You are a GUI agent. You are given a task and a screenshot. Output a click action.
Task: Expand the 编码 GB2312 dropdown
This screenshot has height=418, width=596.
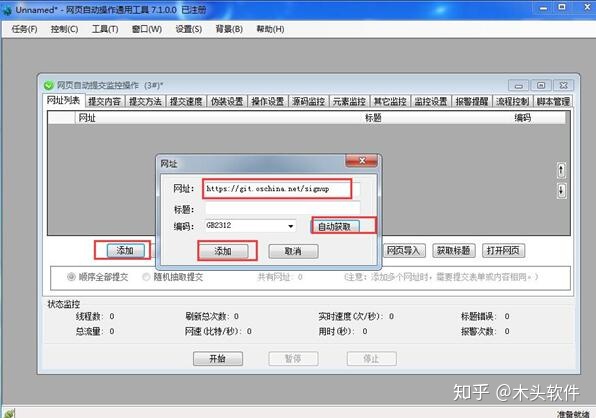(290, 226)
